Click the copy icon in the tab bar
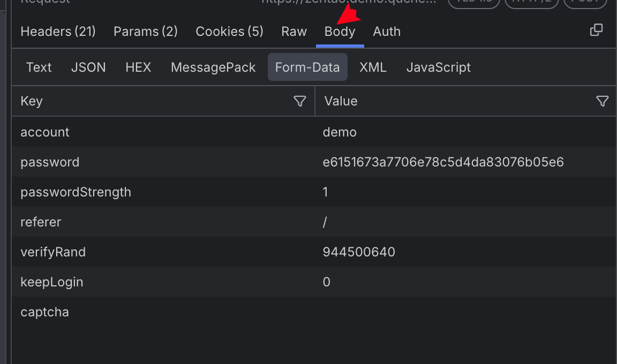 (596, 31)
